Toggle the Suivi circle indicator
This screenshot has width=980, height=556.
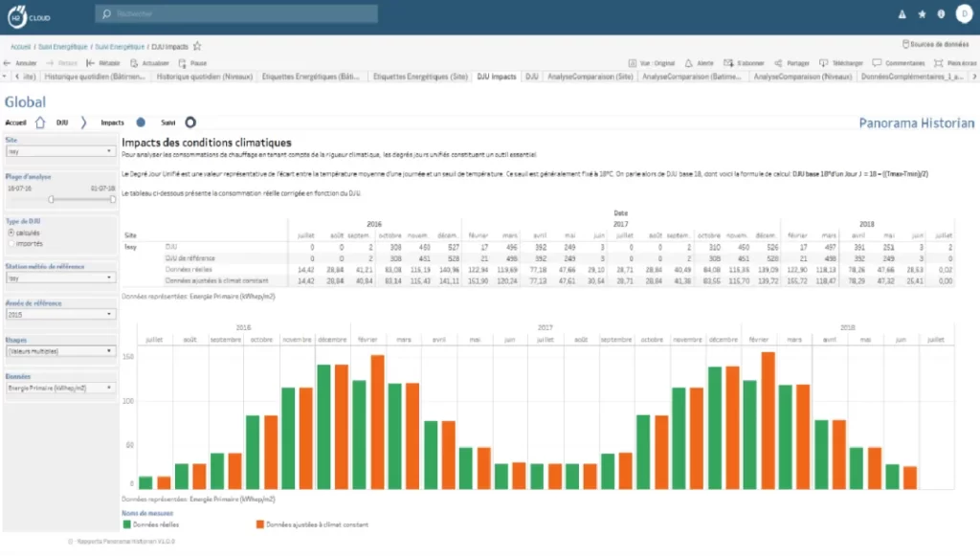(x=190, y=122)
